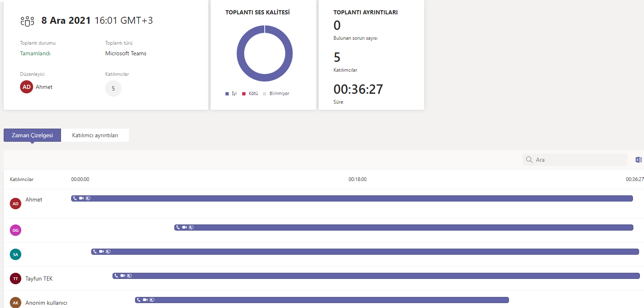Click the phone icon on Ahmet's timeline bar
Screen dimensions: 644x308
pos(75,198)
